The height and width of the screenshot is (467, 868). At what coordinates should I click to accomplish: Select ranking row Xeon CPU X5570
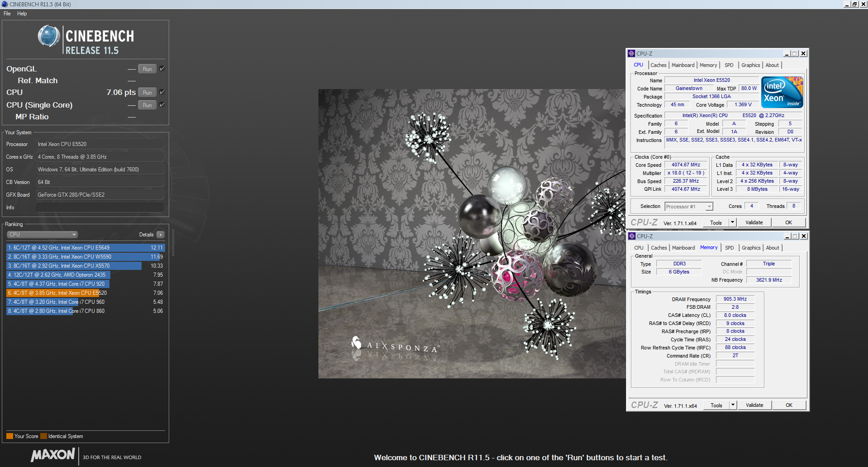85,266
